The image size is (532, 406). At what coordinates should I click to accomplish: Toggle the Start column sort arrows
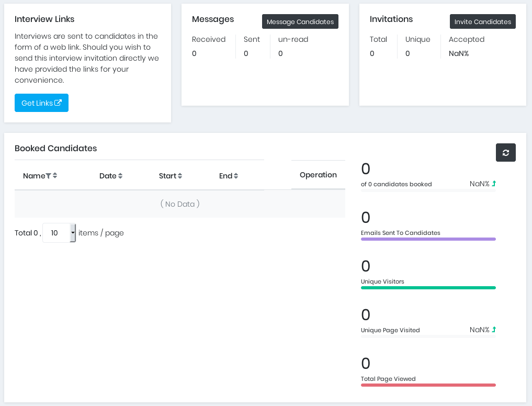(180, 176)
